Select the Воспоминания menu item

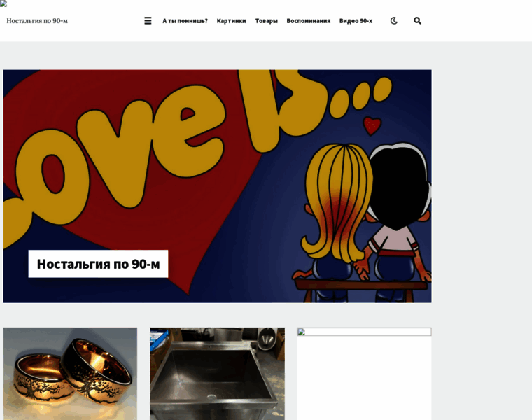pyautogui.click(x=309, y=21)
